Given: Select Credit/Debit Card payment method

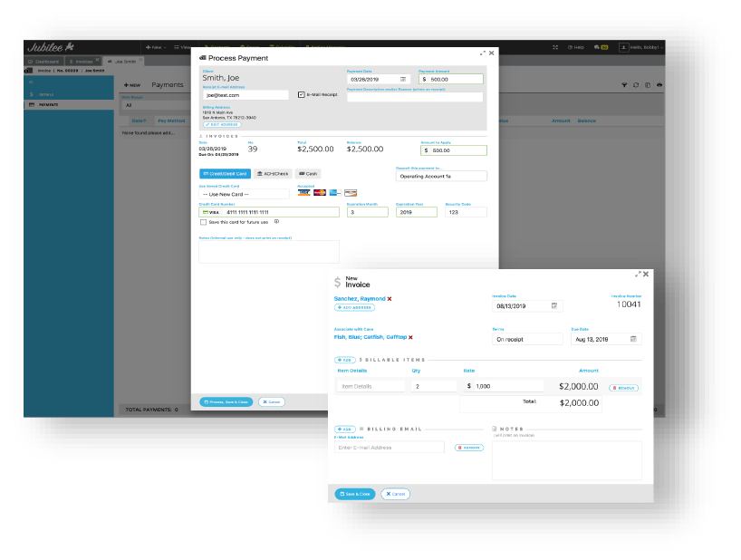Looking at the screenshot, I should pos(225,174).
